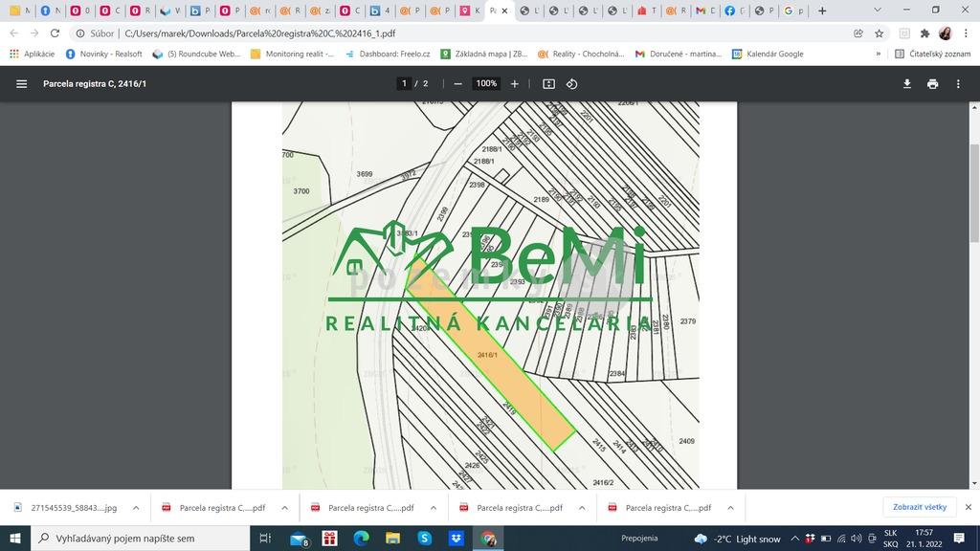Expand options for third Parcela registra pdf

tap(582, 508)
